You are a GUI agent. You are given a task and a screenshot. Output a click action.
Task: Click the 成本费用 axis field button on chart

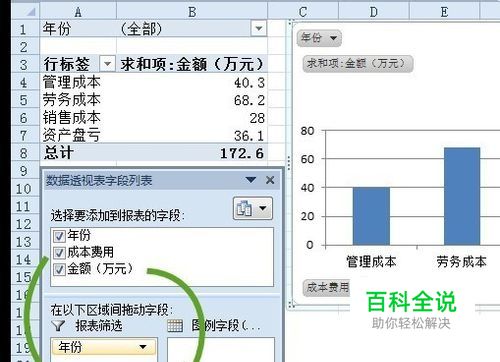point(327,288)
